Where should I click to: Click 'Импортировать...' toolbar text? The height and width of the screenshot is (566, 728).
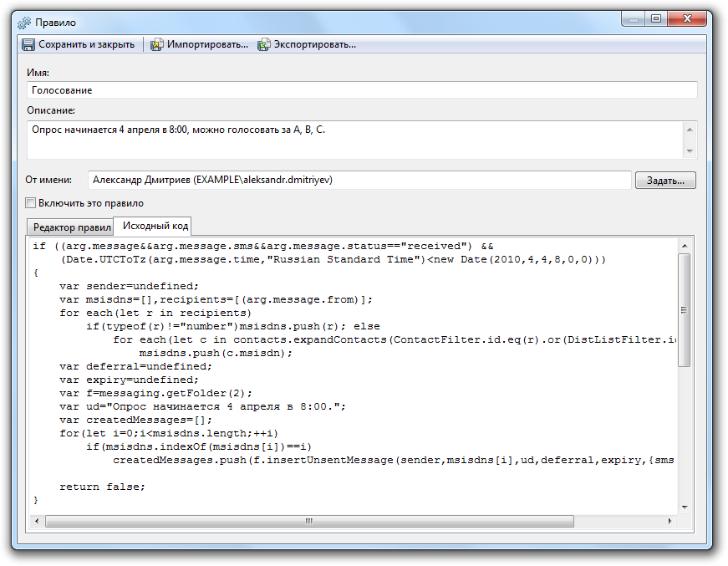[207, 44]
